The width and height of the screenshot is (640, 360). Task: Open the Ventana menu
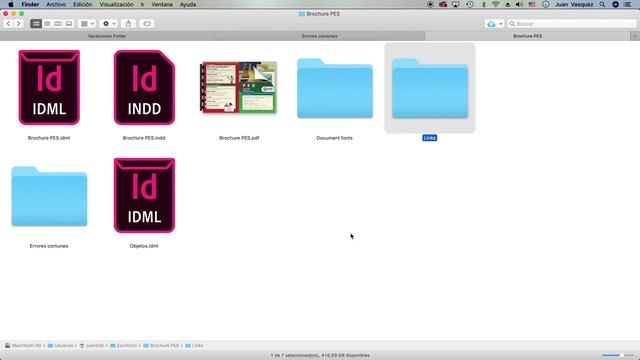162,4
